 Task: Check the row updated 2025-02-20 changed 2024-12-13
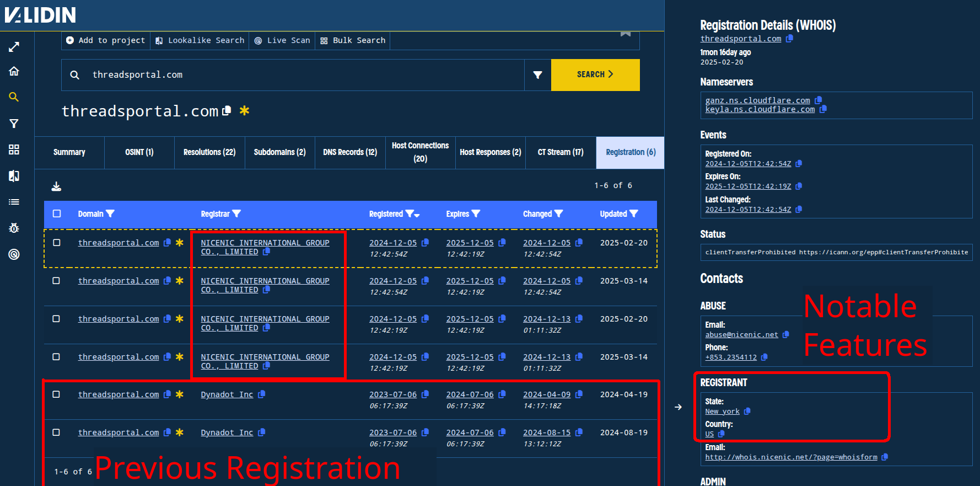pyautogui.click(x=56, y=319)
